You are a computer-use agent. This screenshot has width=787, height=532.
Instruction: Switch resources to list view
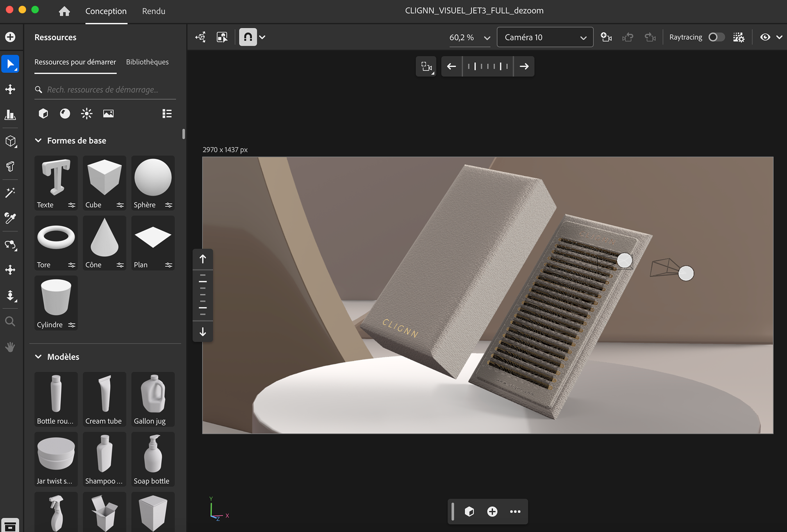click(x=167, y=114)
